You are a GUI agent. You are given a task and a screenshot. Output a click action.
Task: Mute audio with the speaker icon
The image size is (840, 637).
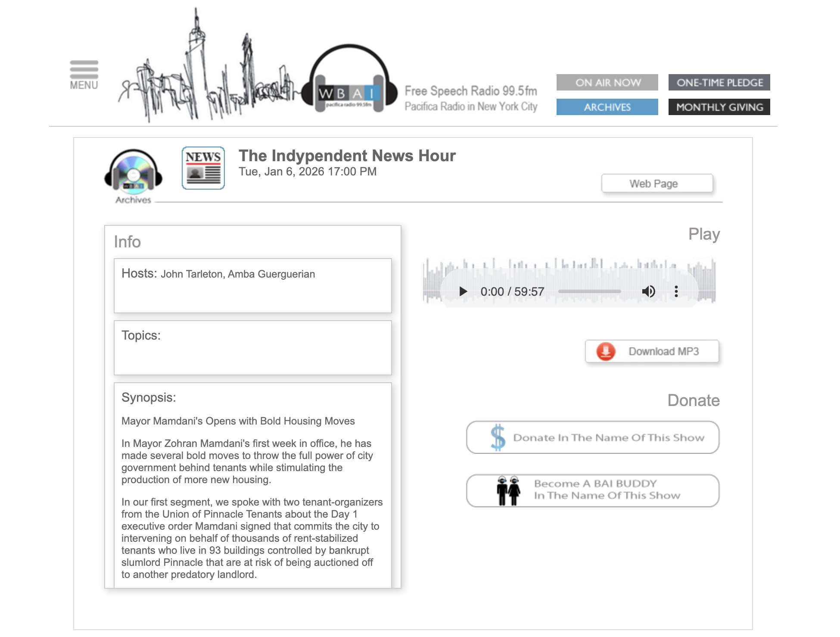[x=648, y=292]
